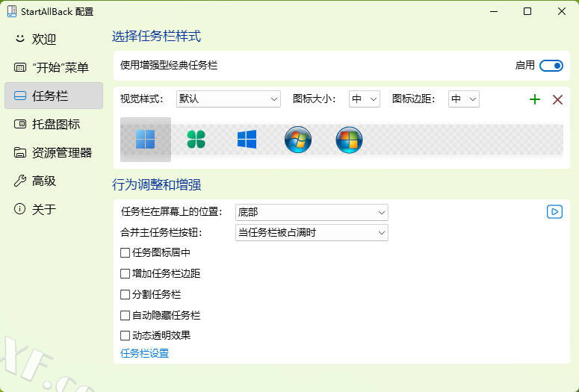Click the tray icon beside 托盘图标
Screen dimensions: 579x392
pyautogui.click(x=19, y=124)
